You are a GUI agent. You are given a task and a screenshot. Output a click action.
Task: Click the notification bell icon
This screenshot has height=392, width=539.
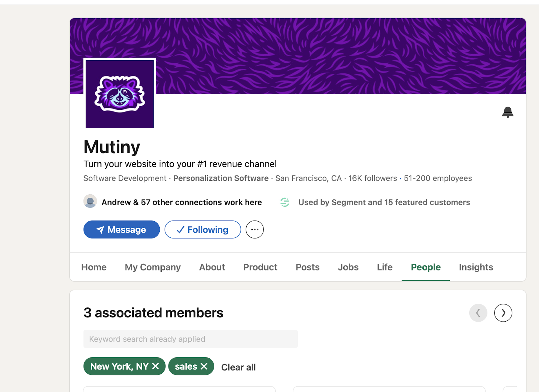pos(507,112)
